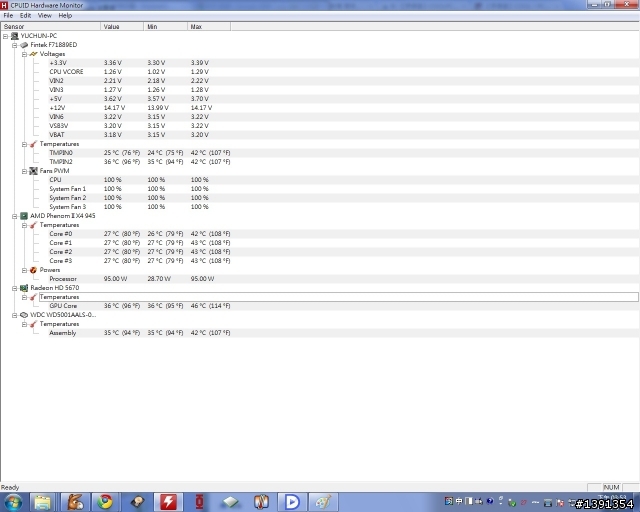Click the AMD Phenom II X4 945 processor icon
Screen dimensions: 640x512
(x=24, y=216)
